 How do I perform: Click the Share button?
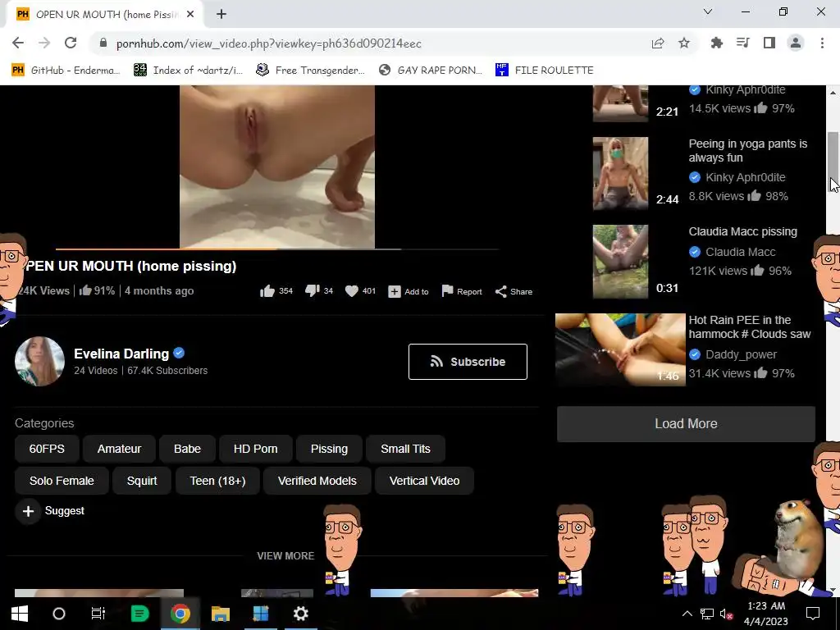click(514, 291)
